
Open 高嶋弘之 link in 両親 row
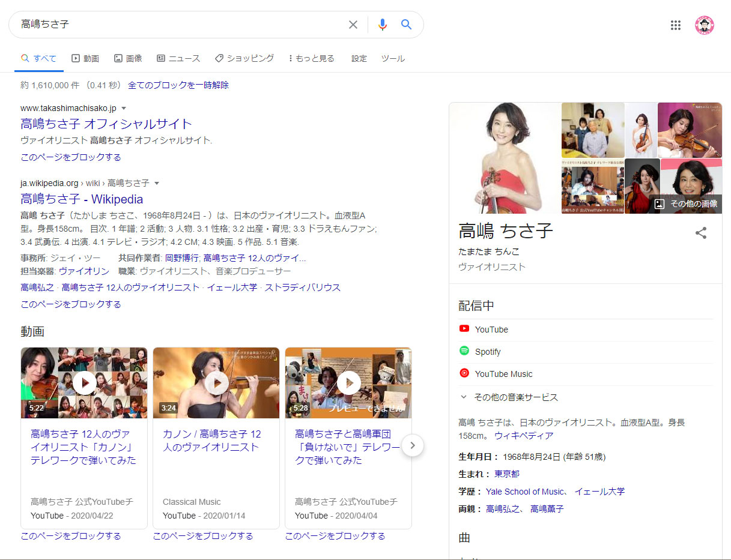click(x=503, y=509)
